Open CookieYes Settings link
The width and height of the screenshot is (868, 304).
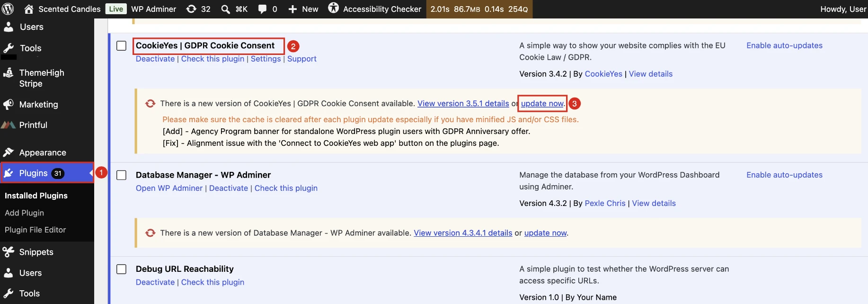tap(266, 59)
